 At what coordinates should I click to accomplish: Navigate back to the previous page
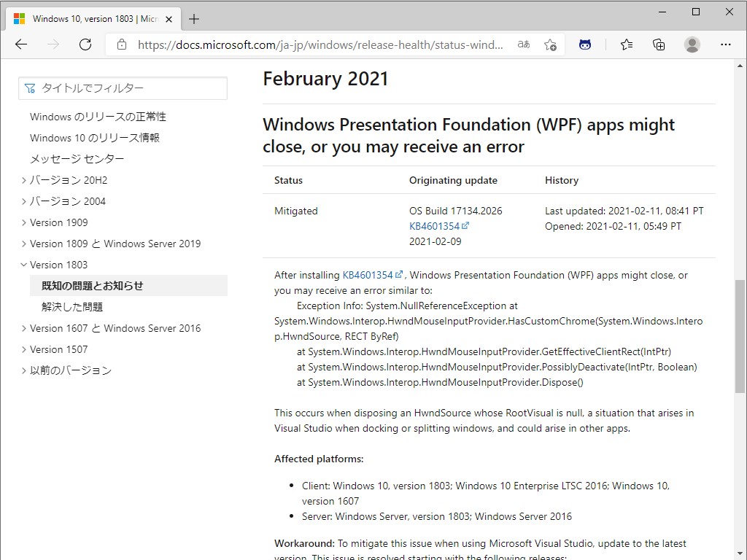tap(20, 44)
